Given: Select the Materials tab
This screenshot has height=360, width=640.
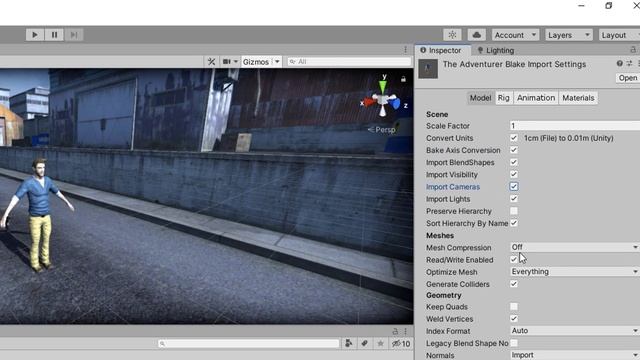Looking at the screenshot, I should pos(578,98).
